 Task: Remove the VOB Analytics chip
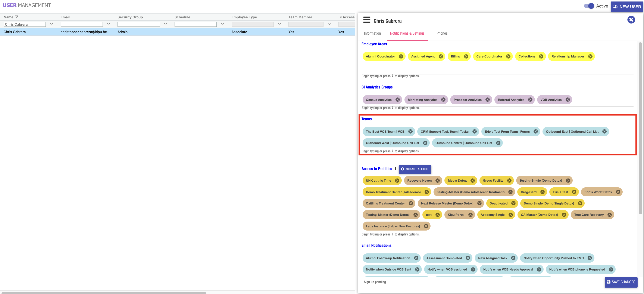coord(568,100)
